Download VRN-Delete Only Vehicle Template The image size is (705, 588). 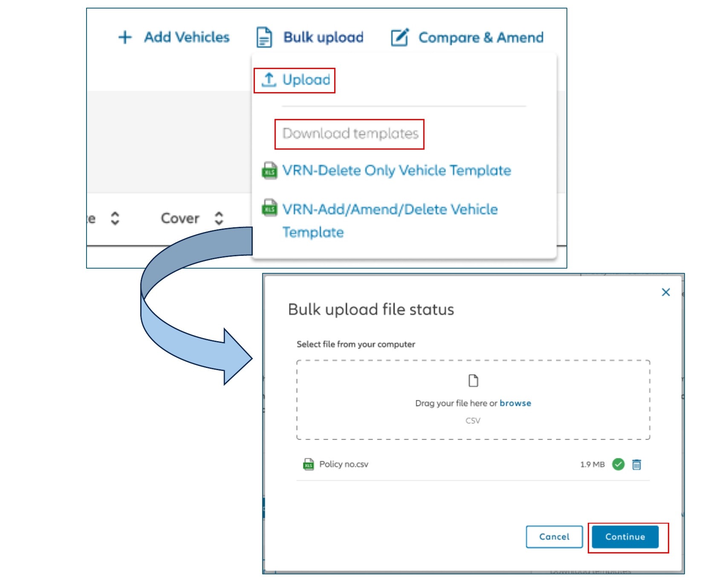[x=396, y=171]
